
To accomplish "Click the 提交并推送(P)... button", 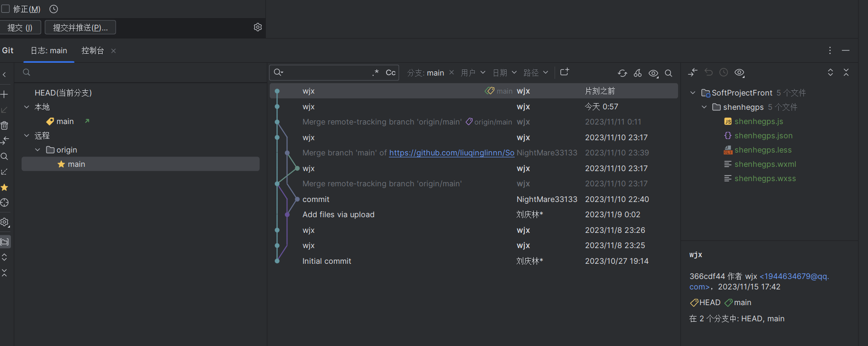I will click(x=80, y=28).
